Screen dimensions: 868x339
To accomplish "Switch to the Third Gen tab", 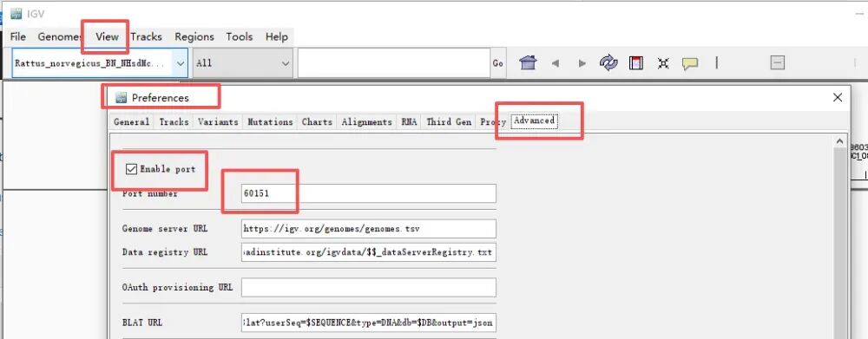I will point(449,122).
